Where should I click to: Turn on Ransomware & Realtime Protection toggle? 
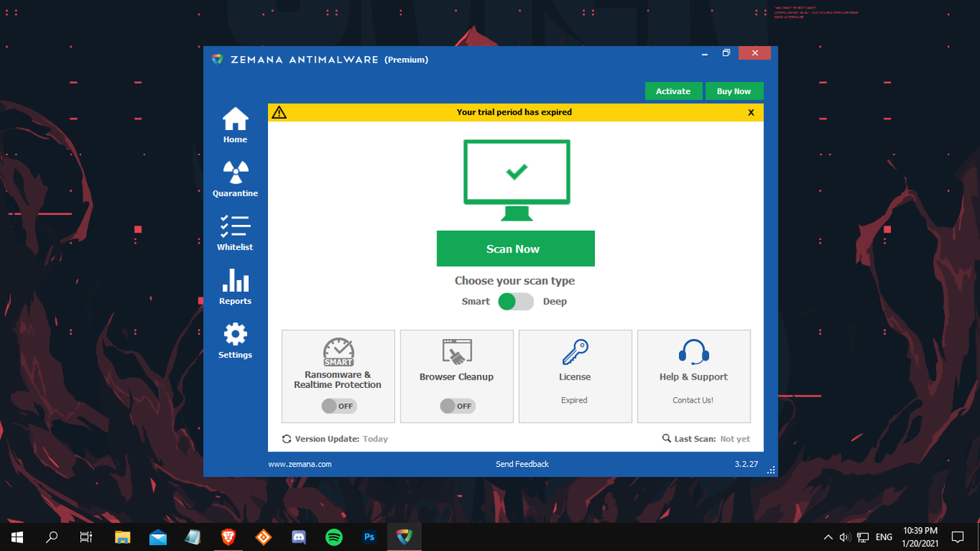click(x=338, y=406)
